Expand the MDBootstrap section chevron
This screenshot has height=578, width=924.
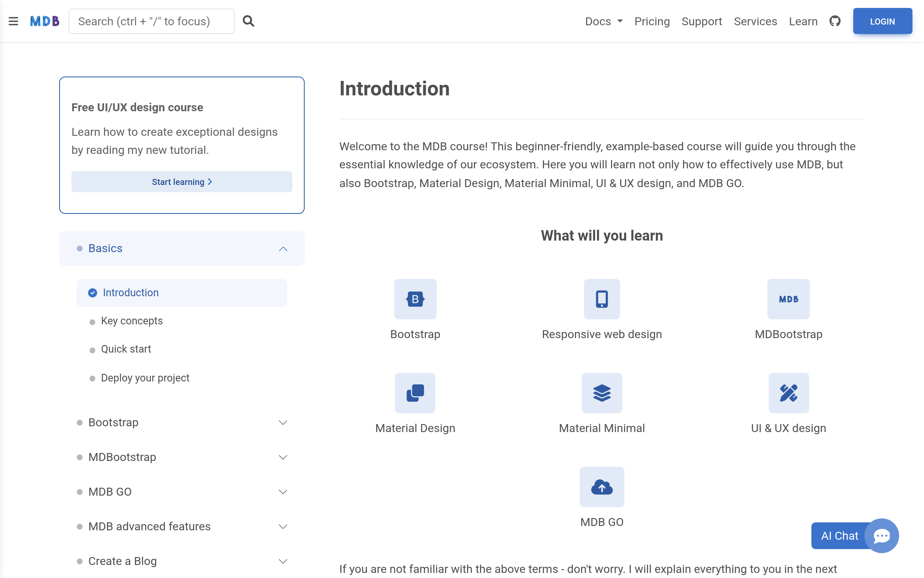283,458
